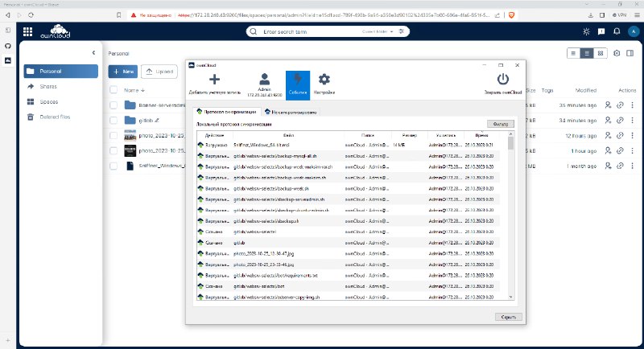644x349 pixels.
Task: Click the ownCloud logo in web header
Action: [55, 31]
